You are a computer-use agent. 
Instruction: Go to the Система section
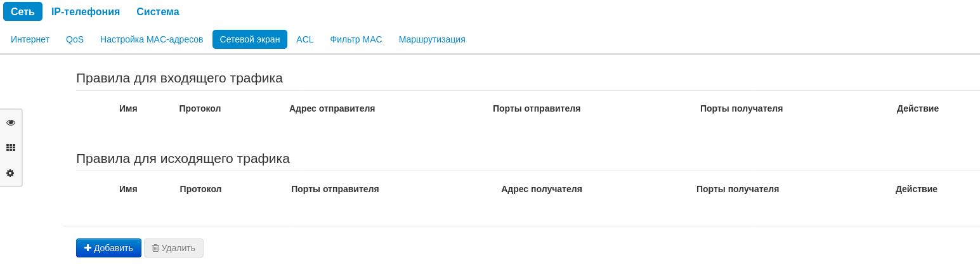(158, 11)
